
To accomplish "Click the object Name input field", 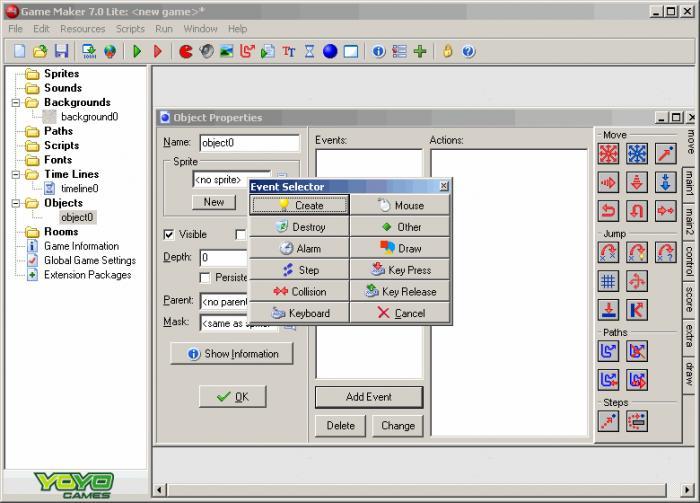I will [x=249, y=143].
